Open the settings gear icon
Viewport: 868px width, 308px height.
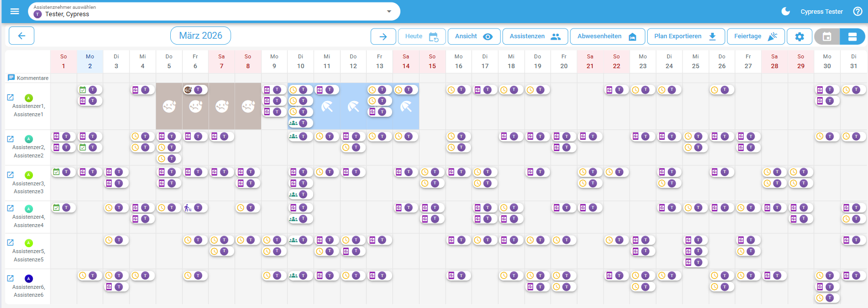[x=799, y=37]
